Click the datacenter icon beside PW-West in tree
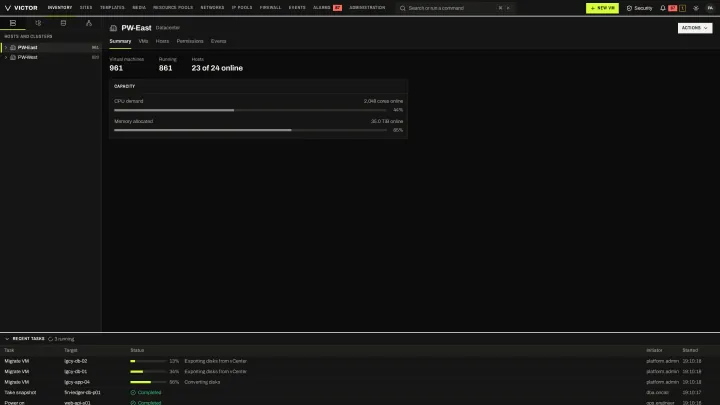Image resolution: width=720 pixels, height=405 pixels. pos(13,57)
